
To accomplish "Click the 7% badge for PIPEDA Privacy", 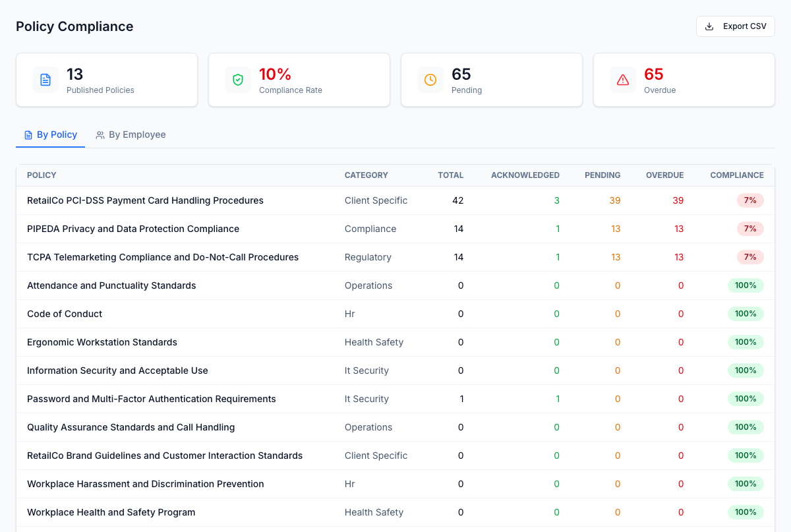I will coord(750,229).
